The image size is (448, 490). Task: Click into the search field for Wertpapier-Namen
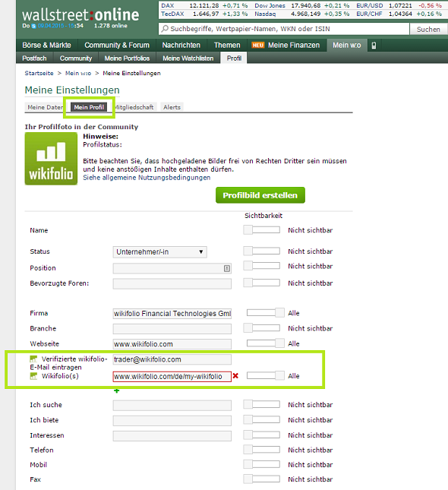click(284, 29)
